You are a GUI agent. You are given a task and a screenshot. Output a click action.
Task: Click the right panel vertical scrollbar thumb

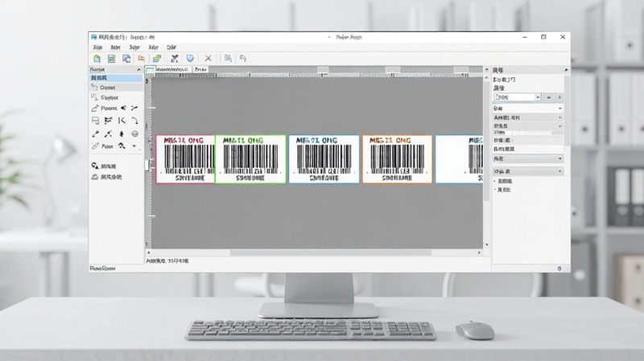567,111
